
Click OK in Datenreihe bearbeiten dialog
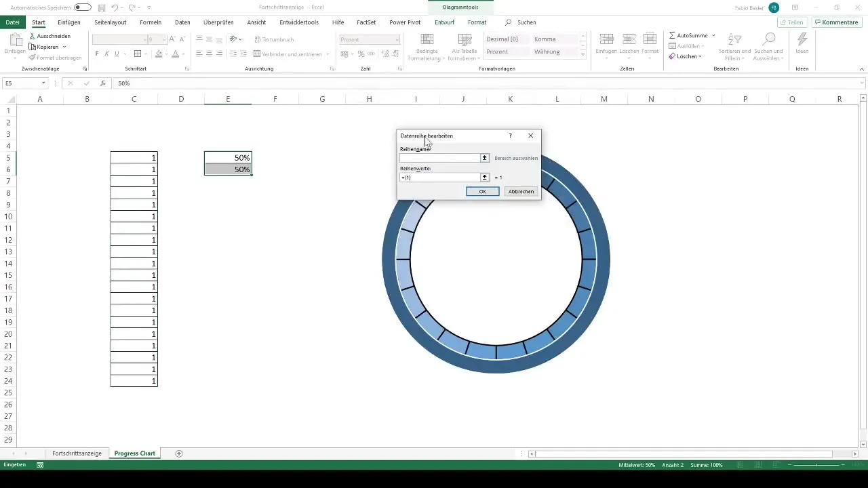coord(483,192)
